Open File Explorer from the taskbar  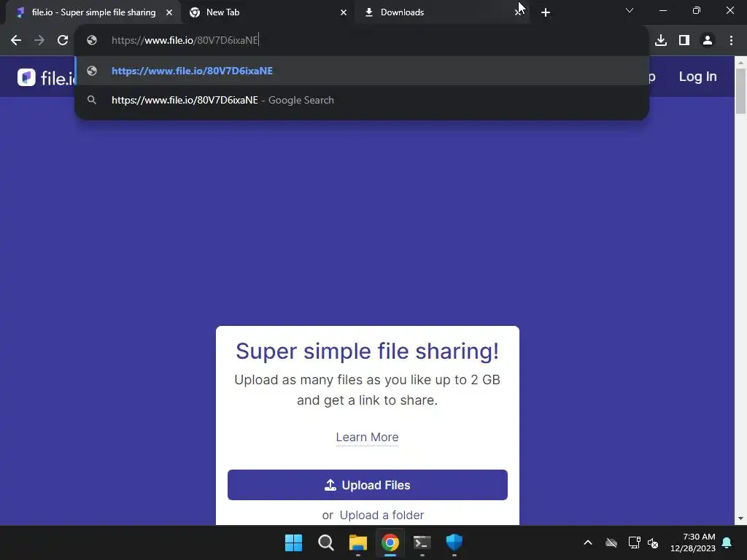pyautogui.click(x=357, y=542)
